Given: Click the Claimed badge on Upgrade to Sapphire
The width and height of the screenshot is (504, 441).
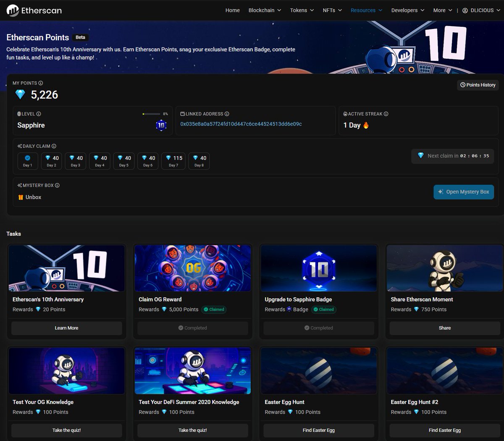Looking at the screenshot, I should click(324, 310).
